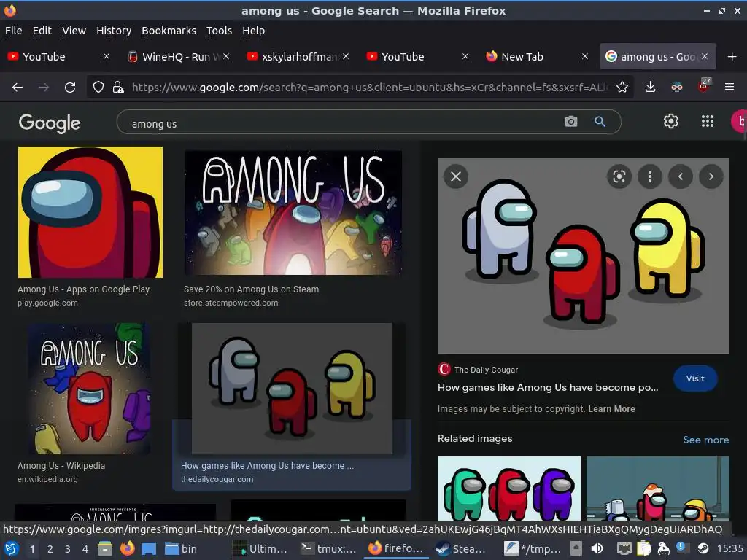This screenshot has width=747, height=560.
Task: Close the image preview panel
Action: tap(456, 176)
